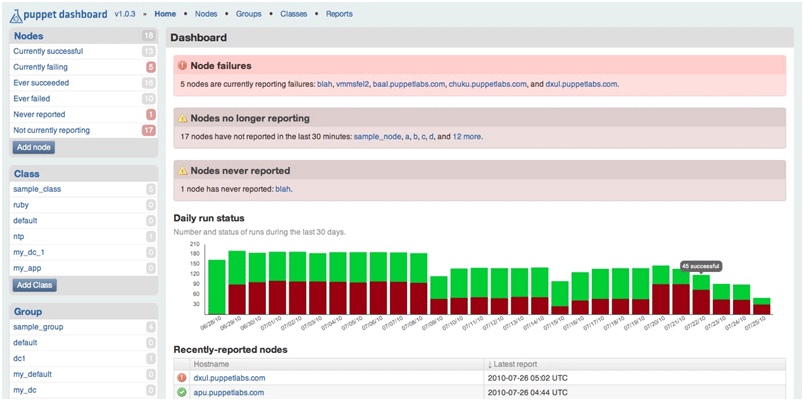Image resolution: width=804 pixels, height=401 pixels.
Task: Open dxul.puppetlabs.com in recently-reported table
Action: click(229, 378)
